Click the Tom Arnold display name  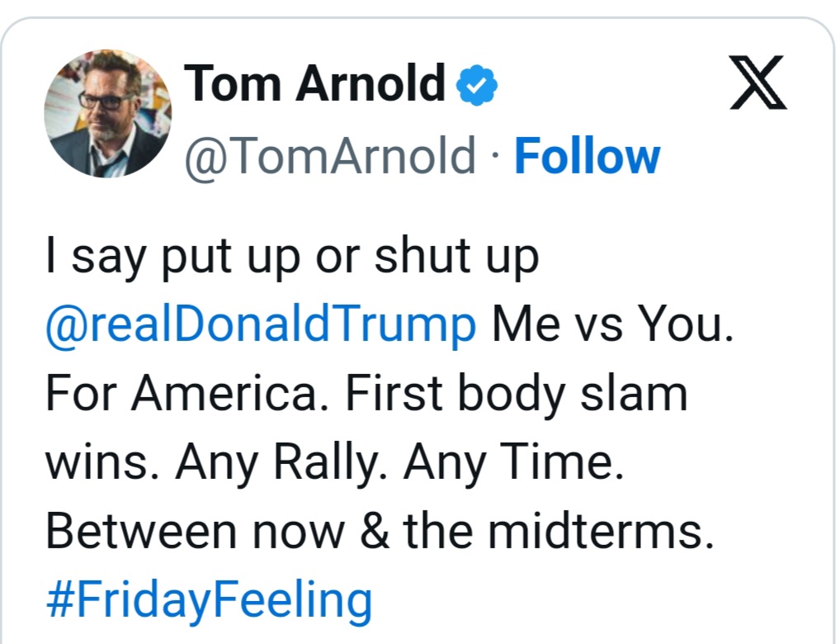[x=315, y=84]
